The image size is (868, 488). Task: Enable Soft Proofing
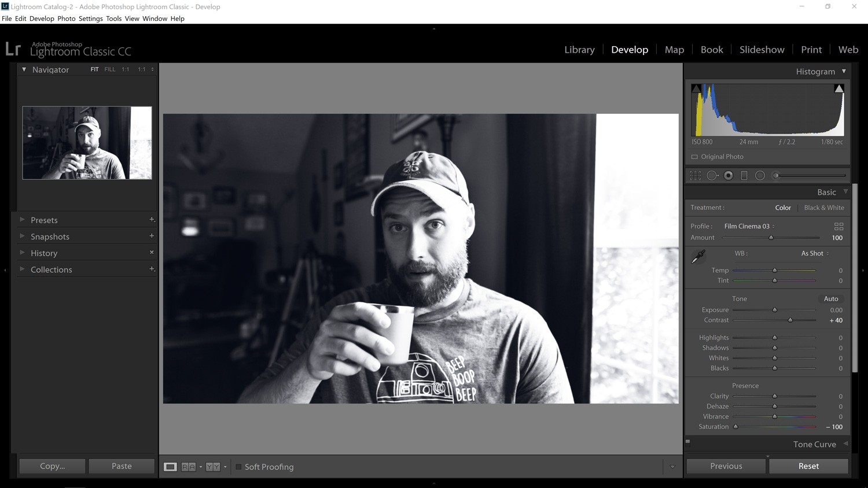(x=238, y=467)
